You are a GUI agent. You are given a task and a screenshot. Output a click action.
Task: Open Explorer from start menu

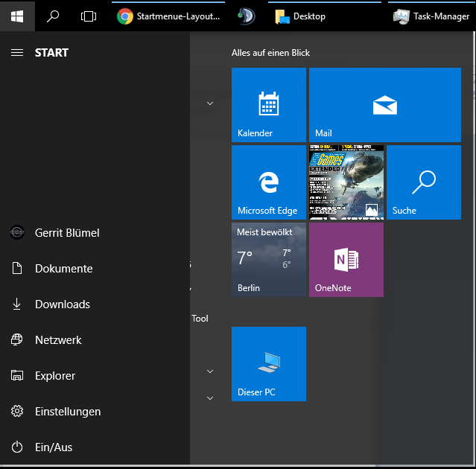[x=95, y=376]
